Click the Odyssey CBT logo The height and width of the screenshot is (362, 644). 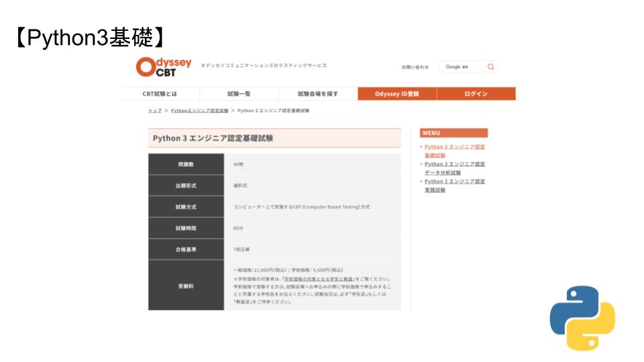pyautogui.click(x=163, y=67)
